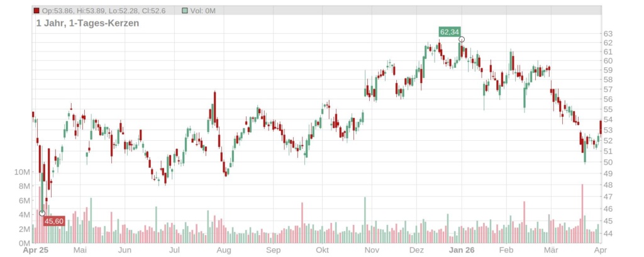Viewport: 644px width, 257px height.
Task: Select the 'Nov' month label on the time axis
Action: (372, 249)
